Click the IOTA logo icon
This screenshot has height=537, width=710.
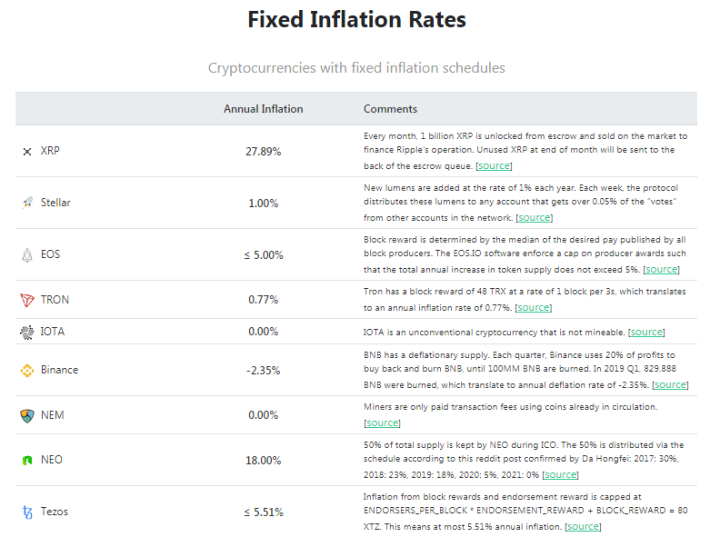tap(27, 332)
